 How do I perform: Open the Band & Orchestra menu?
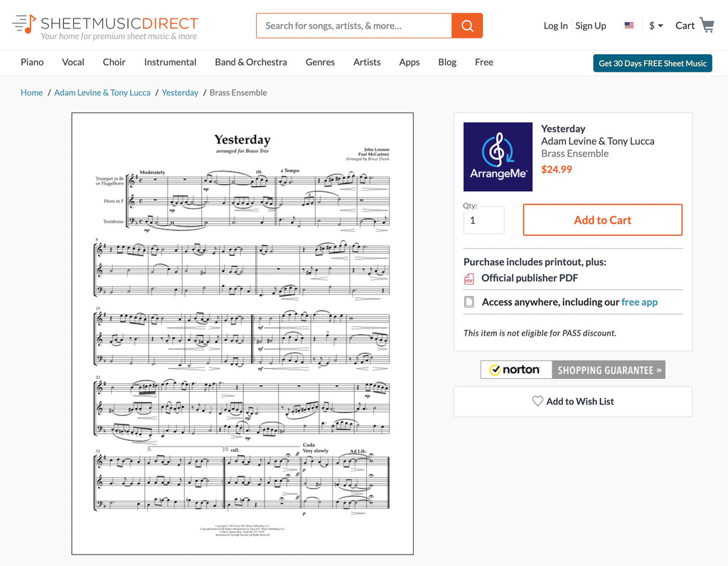coord(251,62)
